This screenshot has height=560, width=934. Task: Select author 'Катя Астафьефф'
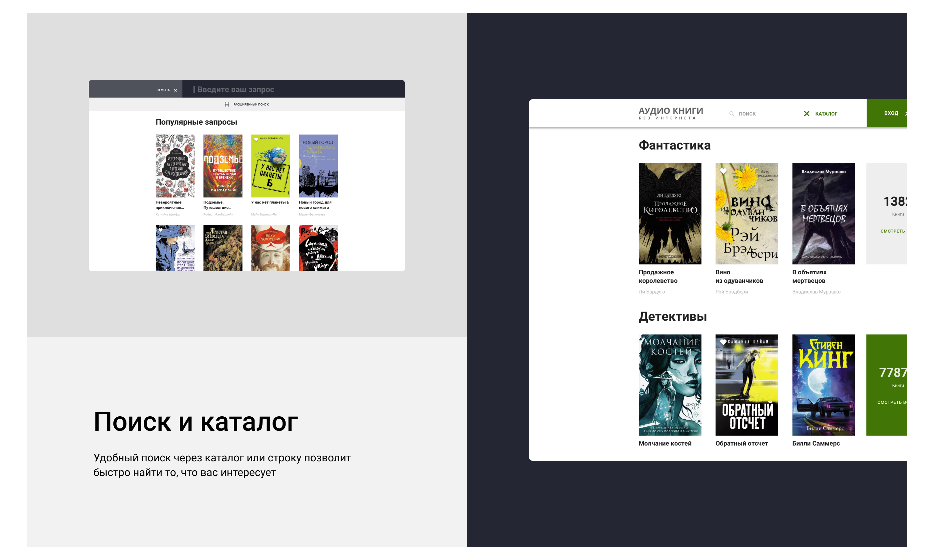point(168,214)
